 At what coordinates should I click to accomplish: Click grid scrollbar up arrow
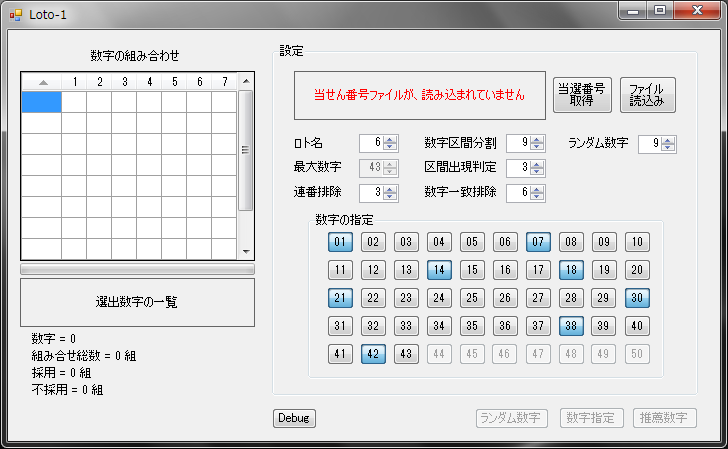click(x=246, y=81)
